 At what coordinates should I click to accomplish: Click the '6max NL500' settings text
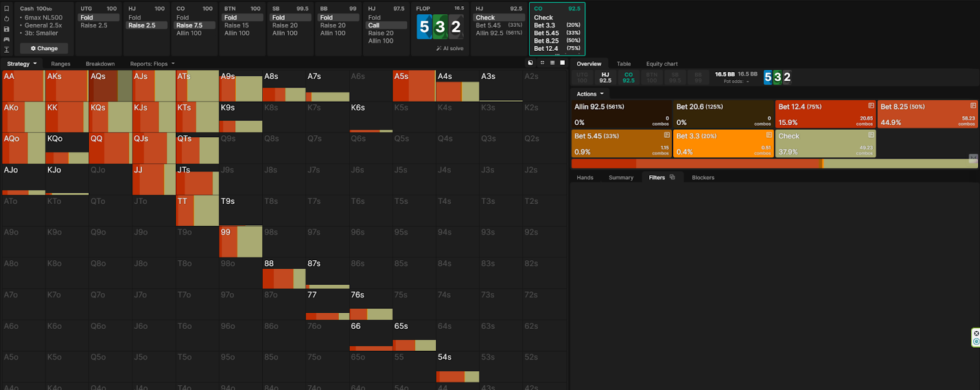tap(43, 18)
